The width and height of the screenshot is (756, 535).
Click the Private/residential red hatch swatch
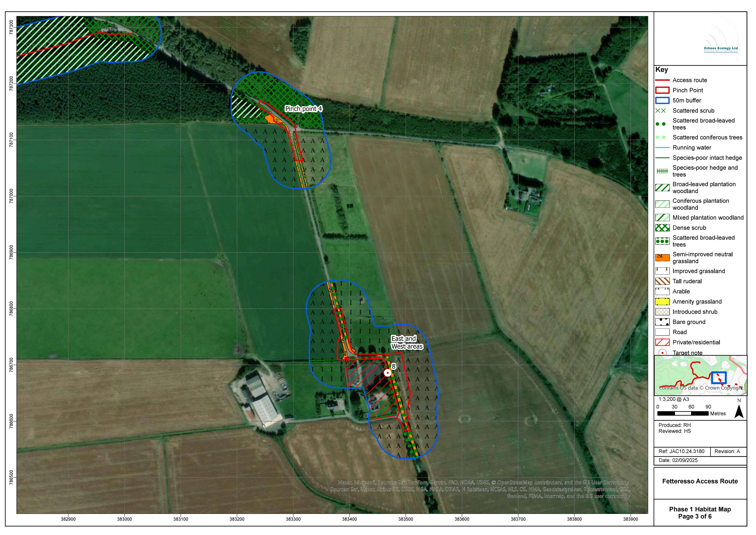[662, 343]
